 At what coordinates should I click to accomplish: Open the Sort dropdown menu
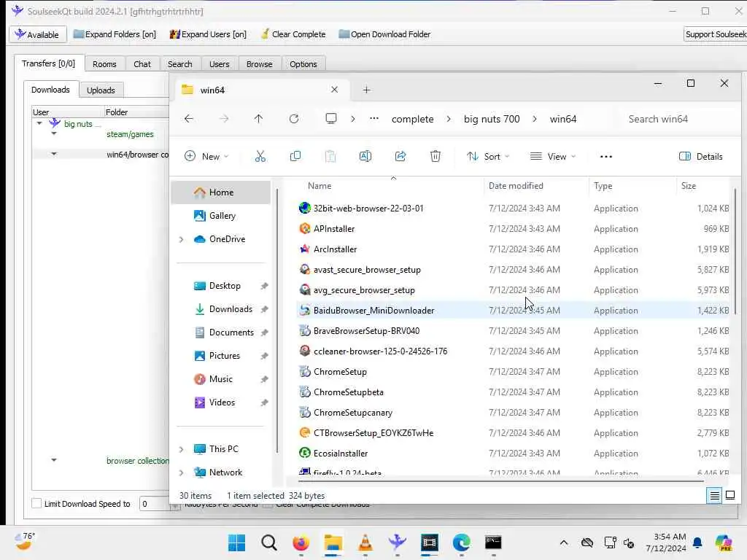[488, 157]
